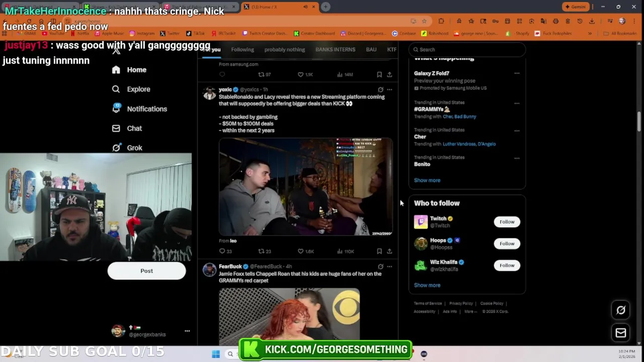Switch to the KTF timeline tab
This screenshot has height=362, width=644.
391,50
